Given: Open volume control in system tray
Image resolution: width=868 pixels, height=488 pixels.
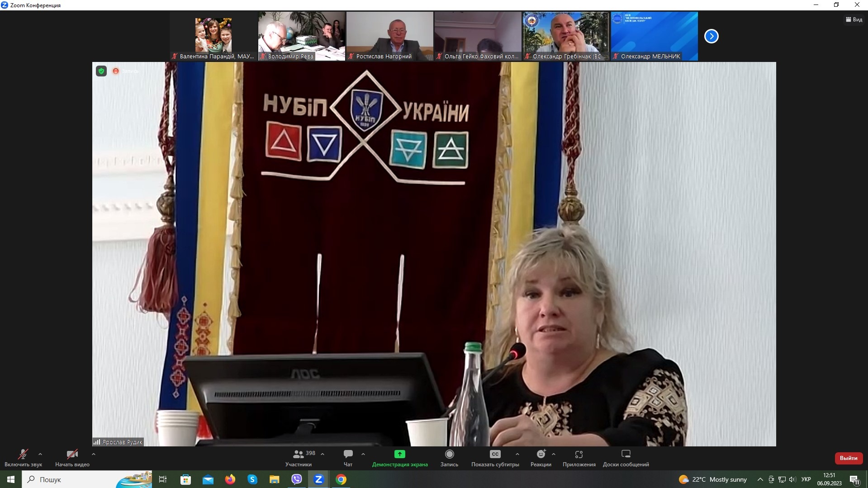Looking at the screenshot, I should pyautogui.click(x=792, y=479).
